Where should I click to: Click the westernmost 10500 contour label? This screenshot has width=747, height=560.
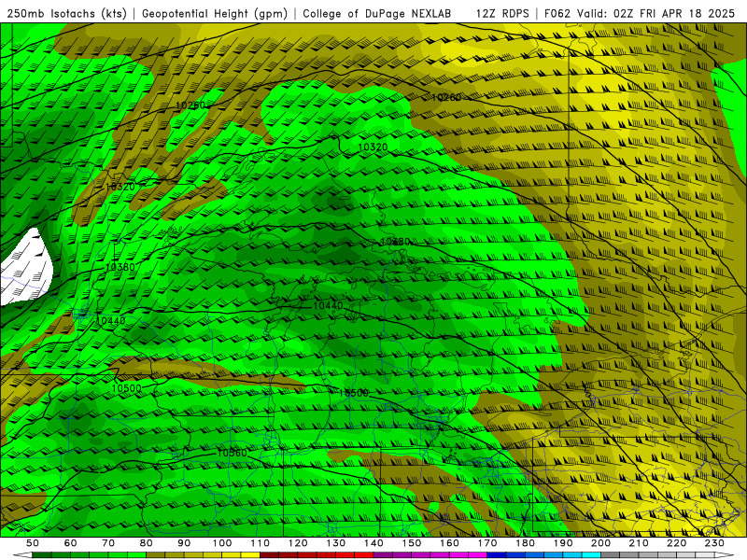coord(126,388)
